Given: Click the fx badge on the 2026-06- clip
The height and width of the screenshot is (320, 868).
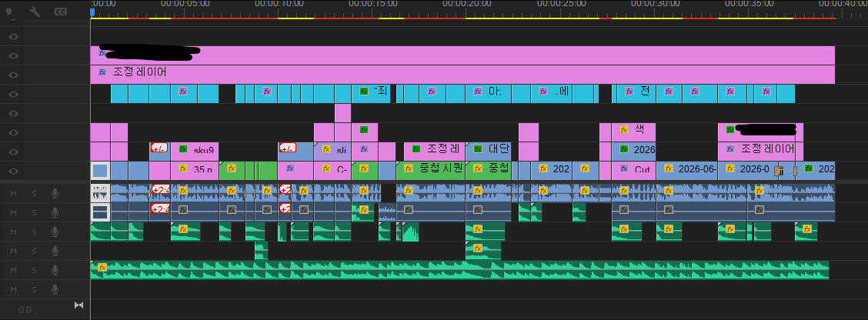Looking at the screenshot, I should tap(669, 169).
